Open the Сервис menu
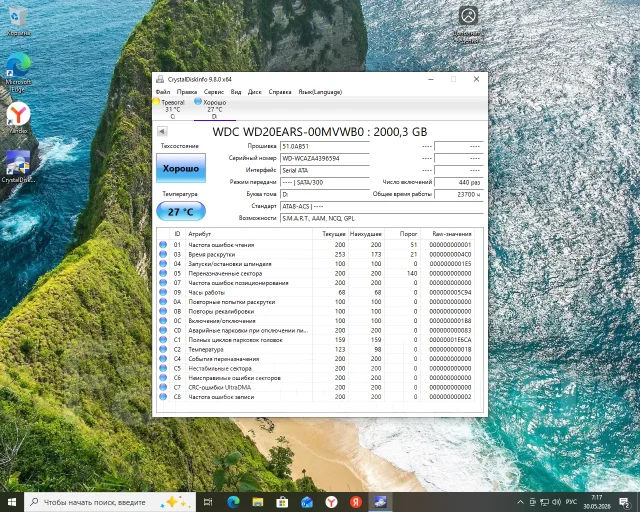Screen dimensions: 640x512 pos(214,92)
